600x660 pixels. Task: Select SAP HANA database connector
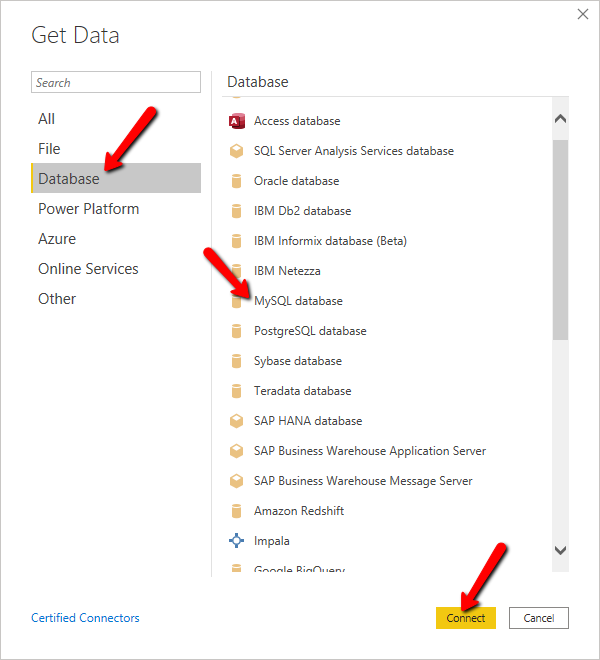pos(387,421)
